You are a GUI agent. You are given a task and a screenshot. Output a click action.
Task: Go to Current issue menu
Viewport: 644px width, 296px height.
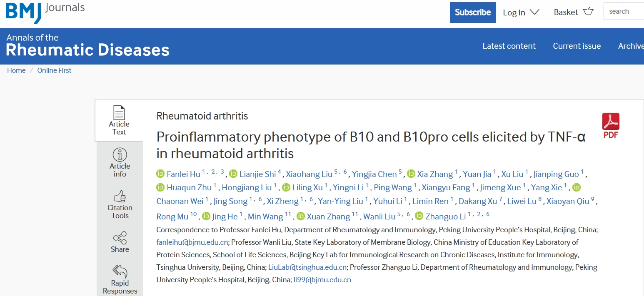pos(577,46)
